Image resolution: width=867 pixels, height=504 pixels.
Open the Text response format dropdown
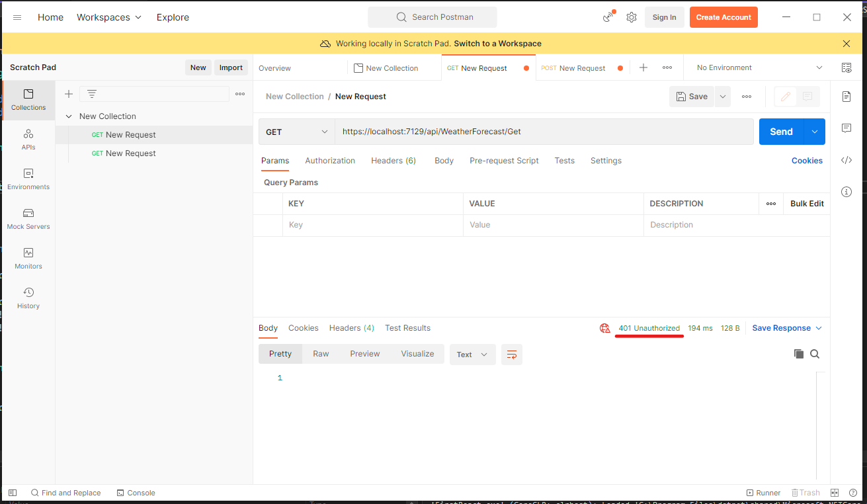tap(473, 355)
